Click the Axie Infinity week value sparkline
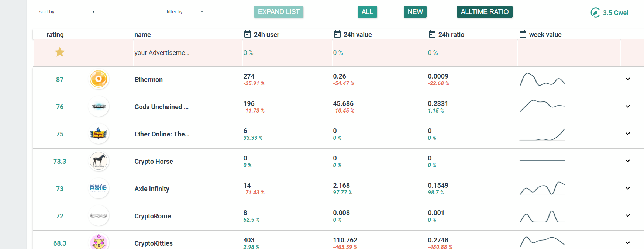The width and height of the screenshot is (644, 249). [542, 188]
